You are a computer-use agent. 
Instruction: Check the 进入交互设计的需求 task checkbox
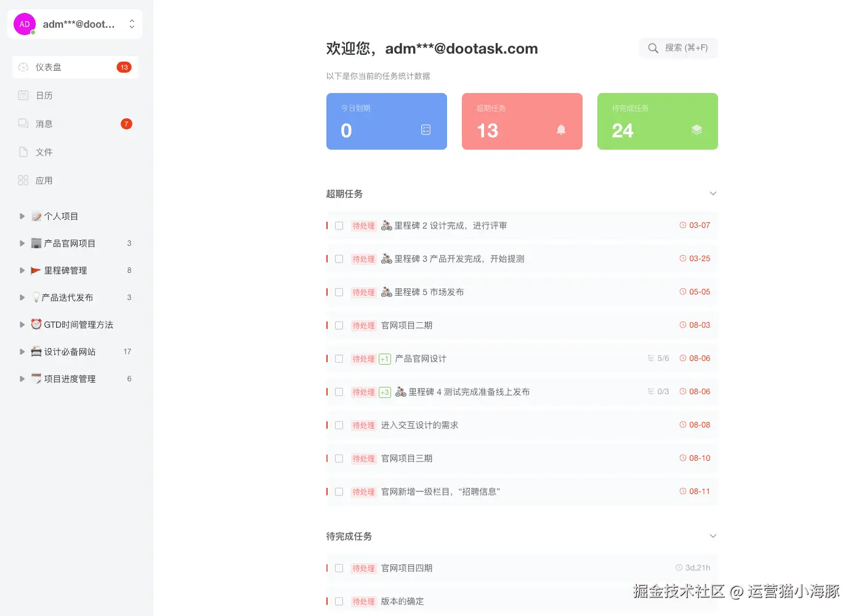[x=339, y=425]
